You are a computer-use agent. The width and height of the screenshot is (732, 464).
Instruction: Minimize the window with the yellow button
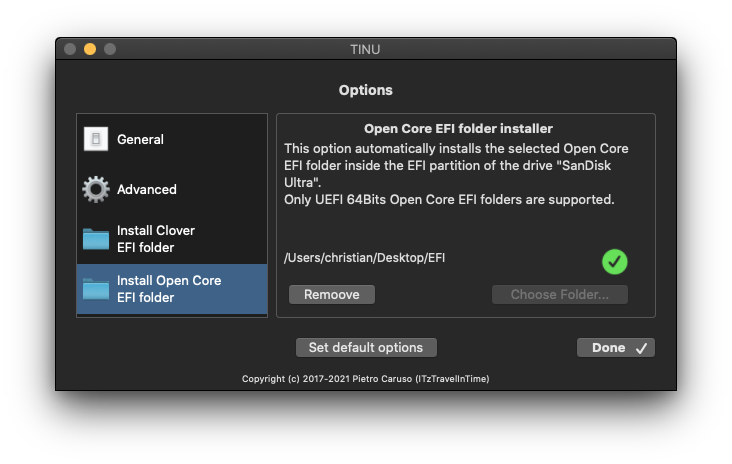coord(90,49)
